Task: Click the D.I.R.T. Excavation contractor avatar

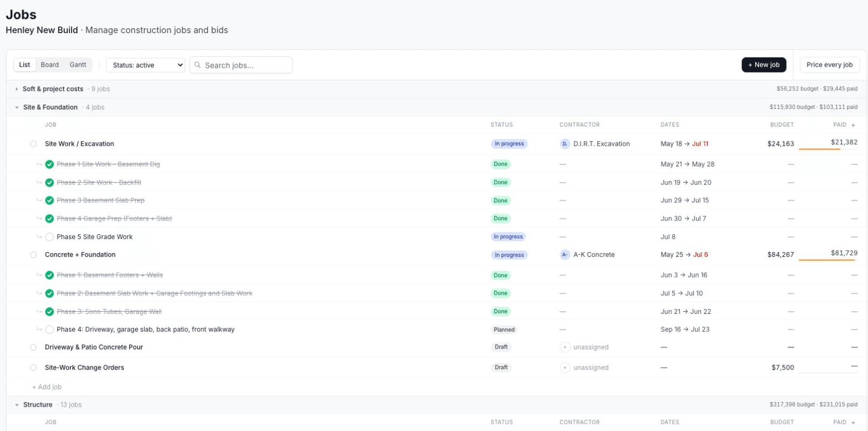Action: 565,144
